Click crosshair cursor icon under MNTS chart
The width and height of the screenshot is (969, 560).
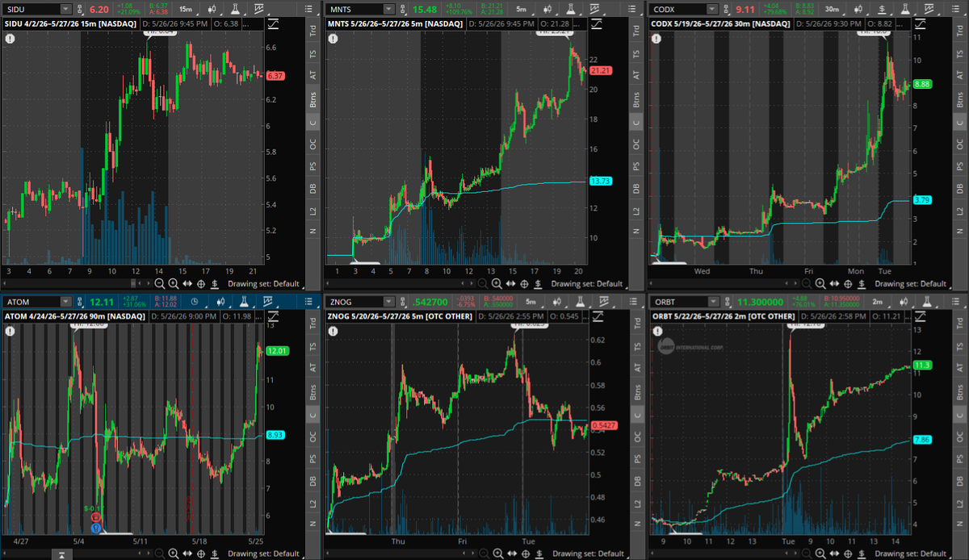point(525,284)
